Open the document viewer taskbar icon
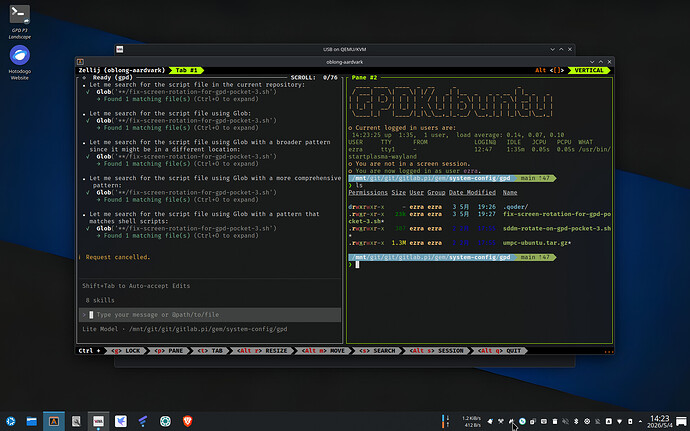The image size is (690, 431). [x=76, y=421]
